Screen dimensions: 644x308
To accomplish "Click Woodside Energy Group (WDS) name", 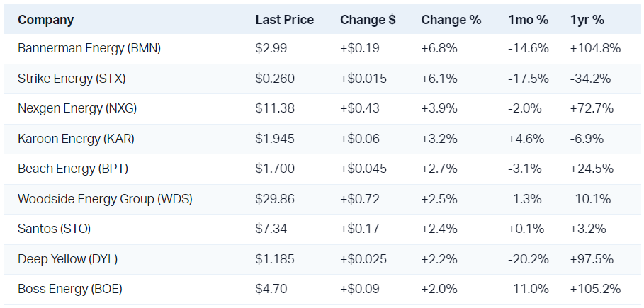I will click(105, 199).
